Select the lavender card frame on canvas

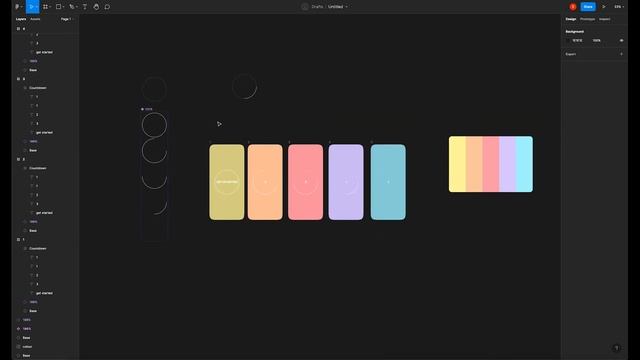[x=346, y=182]
